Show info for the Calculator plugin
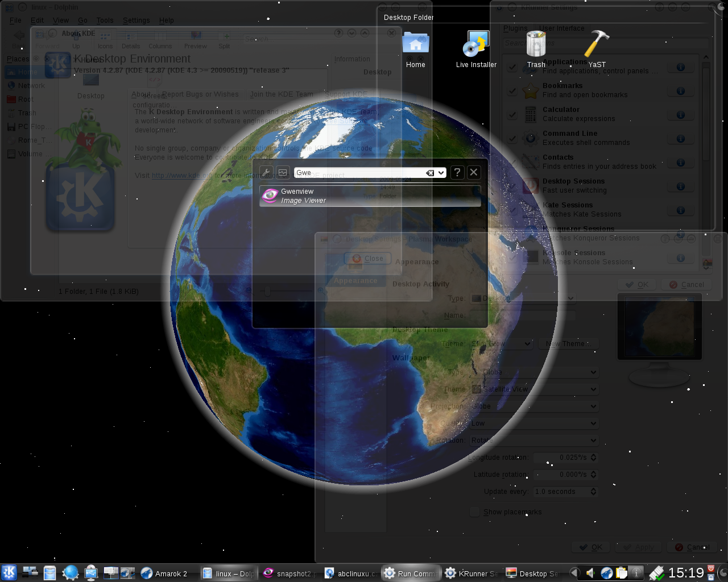Image resolution: width=728 pixels, height=582 pixels. click(680, 115)
